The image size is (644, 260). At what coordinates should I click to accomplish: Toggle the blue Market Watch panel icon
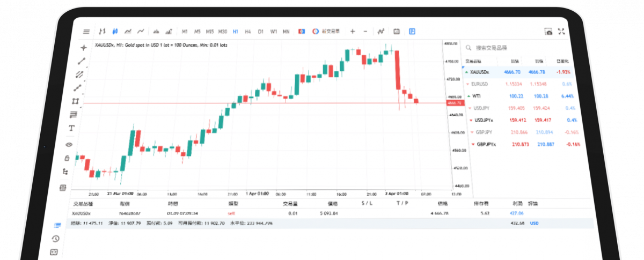(x=412, y=32)
